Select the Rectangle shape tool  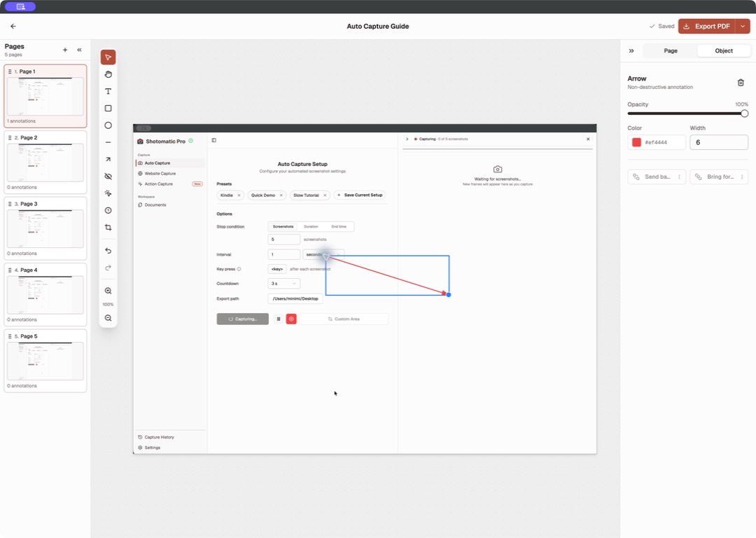[x=108, y=109]
